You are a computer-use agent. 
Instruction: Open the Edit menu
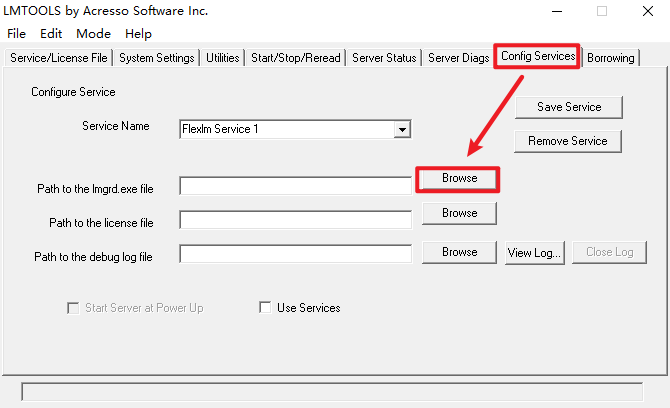click(x=51, y=33)
